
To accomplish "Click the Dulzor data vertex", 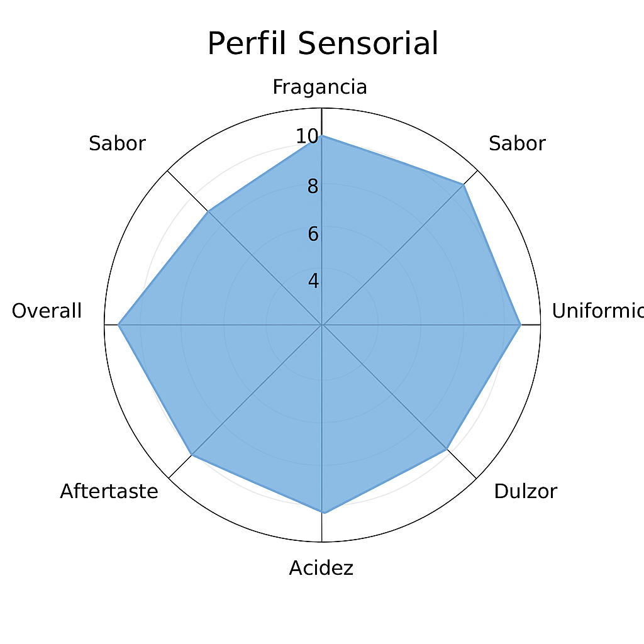I will pyautogui.click(x=447, y=449).
